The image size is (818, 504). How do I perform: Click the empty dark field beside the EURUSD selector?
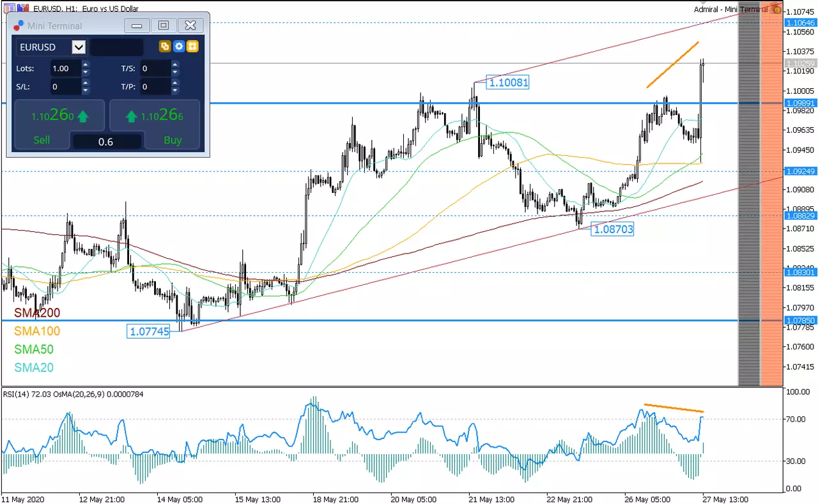(117, 47)
